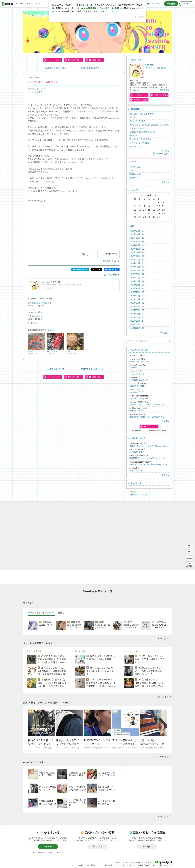Viewport: 195px width, 868px height.
Task: Click the メッセージを送る mail button
Action: click(x=139, y=100)
